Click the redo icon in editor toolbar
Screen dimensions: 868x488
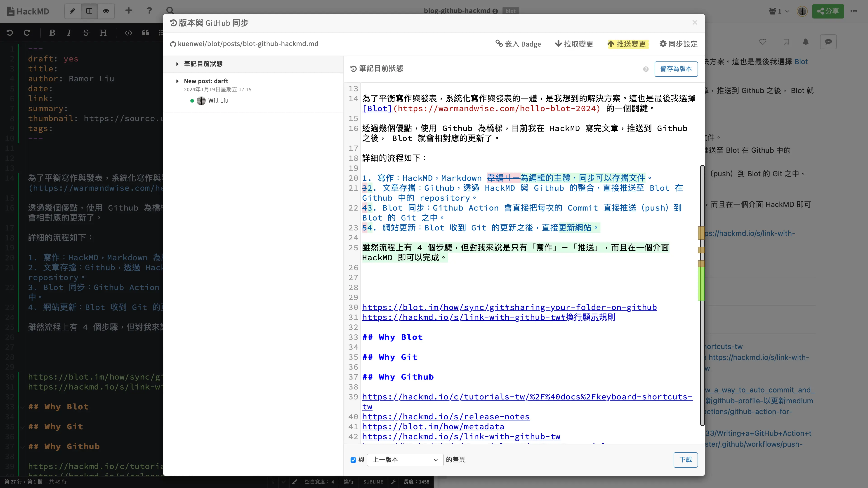(x=27, y=33)
